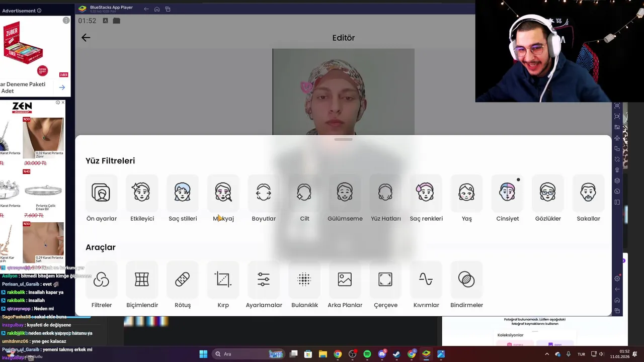Open Arka Planlar backgrounds tool
644x362 pixels.
pos(345,285)
